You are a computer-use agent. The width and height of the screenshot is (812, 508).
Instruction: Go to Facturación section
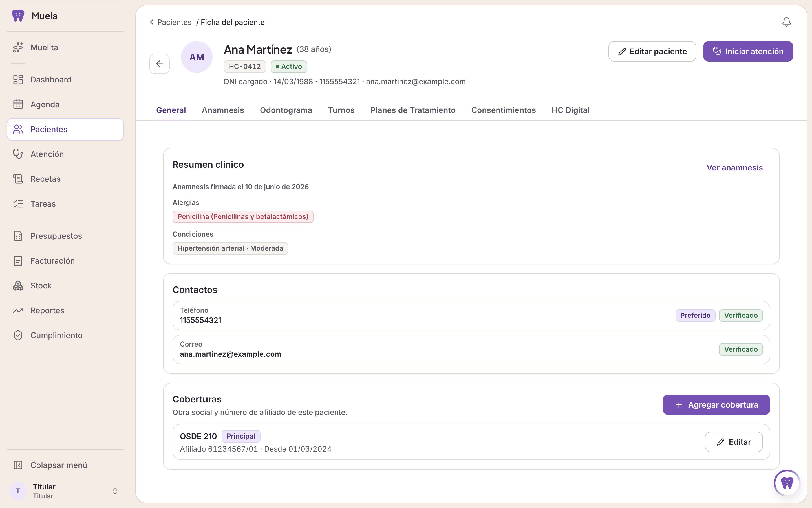(65, 261)
